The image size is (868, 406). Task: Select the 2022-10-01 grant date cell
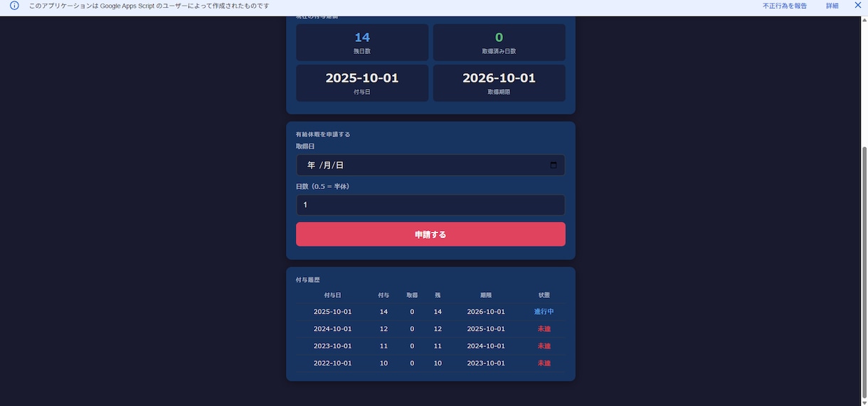tap(332, 363)
